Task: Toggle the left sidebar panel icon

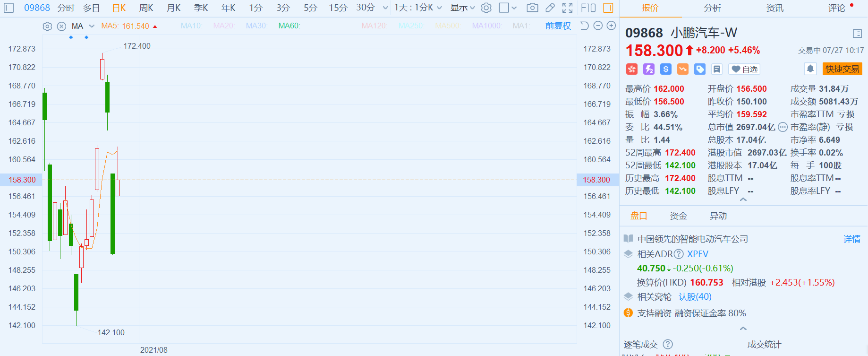Action: [9, 8]
